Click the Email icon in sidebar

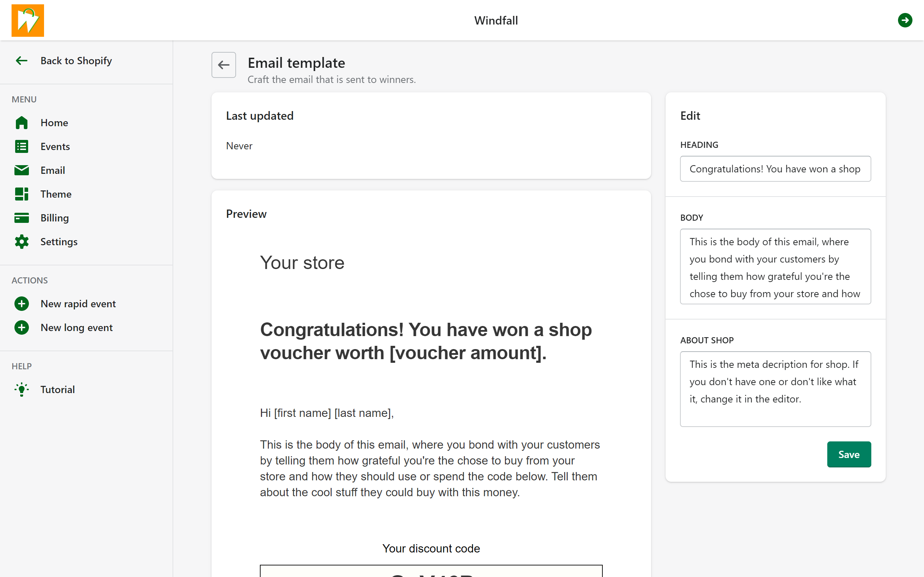tap(21, 169)
